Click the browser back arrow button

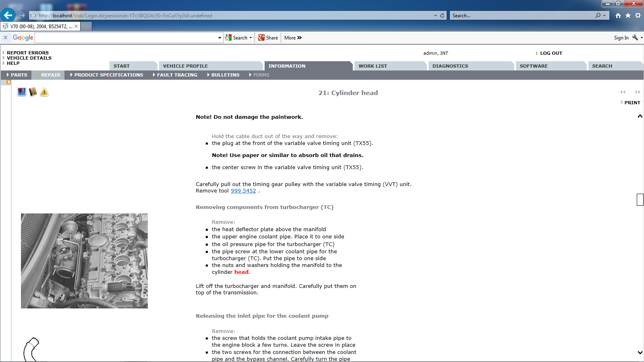(8, 15)
